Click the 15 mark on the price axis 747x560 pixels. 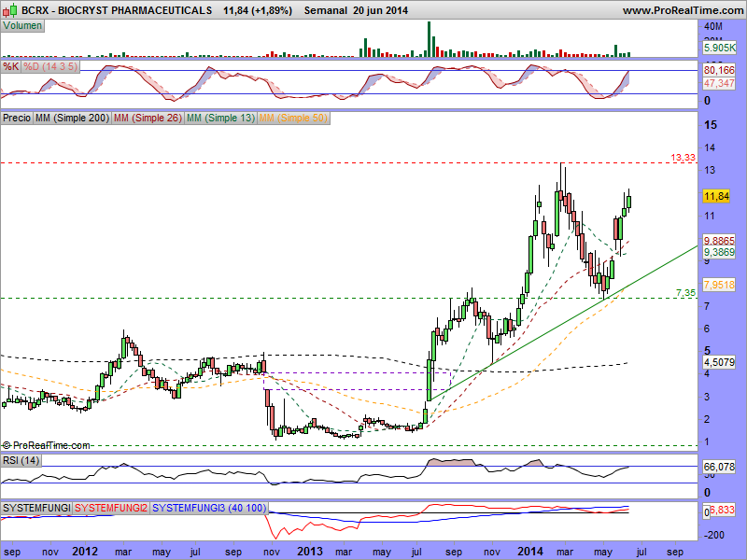coord(711,125)
